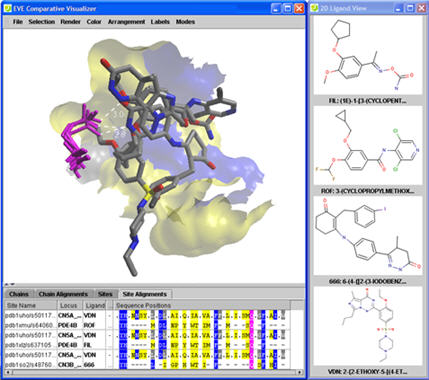Viewport: 429px width, 380px height.
Task: Minimize the 2D Ligand View window
Action: (x=399, y=9)
